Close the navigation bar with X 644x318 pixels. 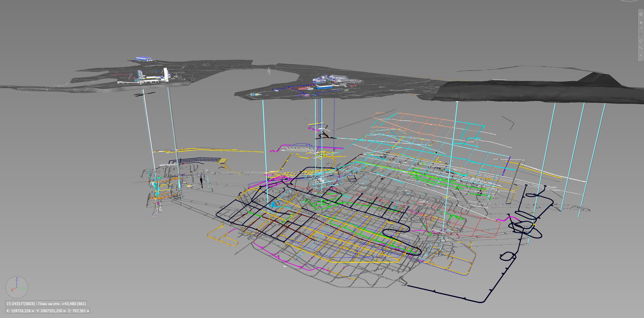tap(643, 10)
